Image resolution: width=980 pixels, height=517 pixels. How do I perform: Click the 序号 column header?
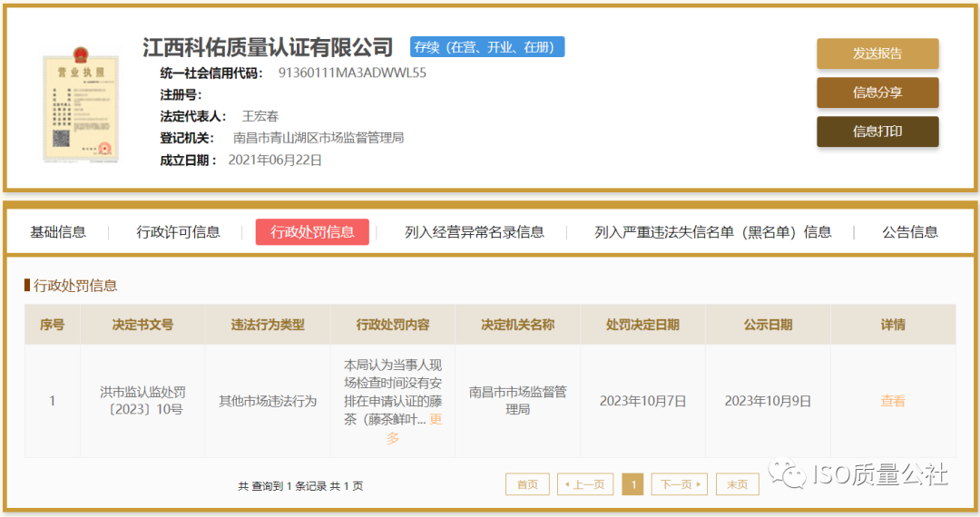tap(53, 325)
